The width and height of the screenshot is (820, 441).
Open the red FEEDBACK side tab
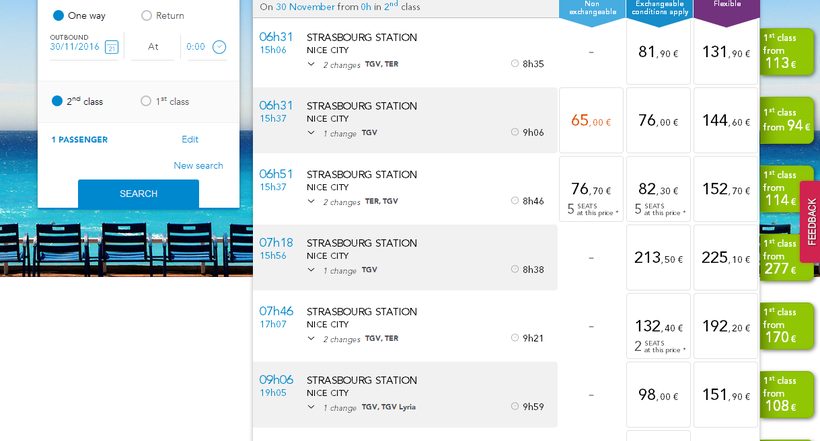811,222
